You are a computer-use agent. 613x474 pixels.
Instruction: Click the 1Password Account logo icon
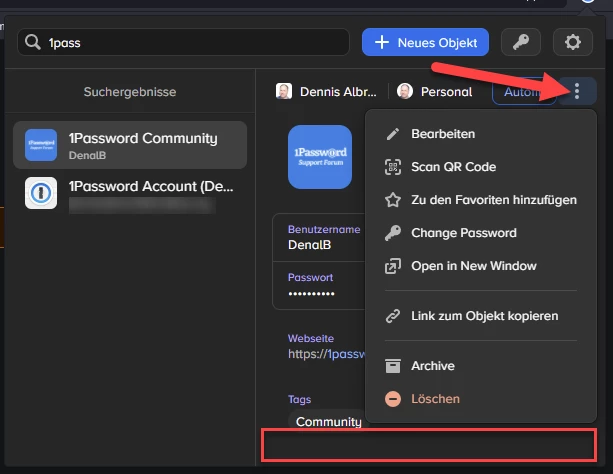[41, 193]
